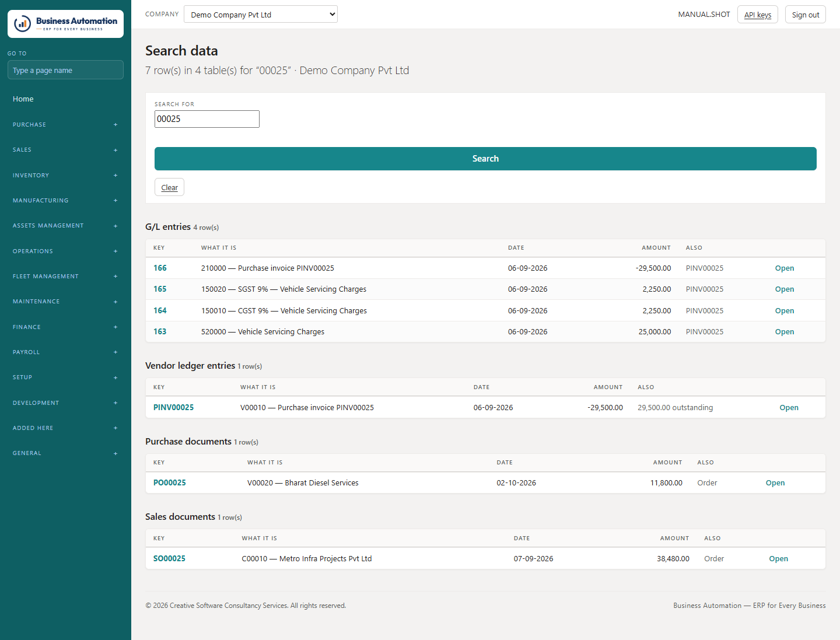Open the API keys page

(758, 15)
